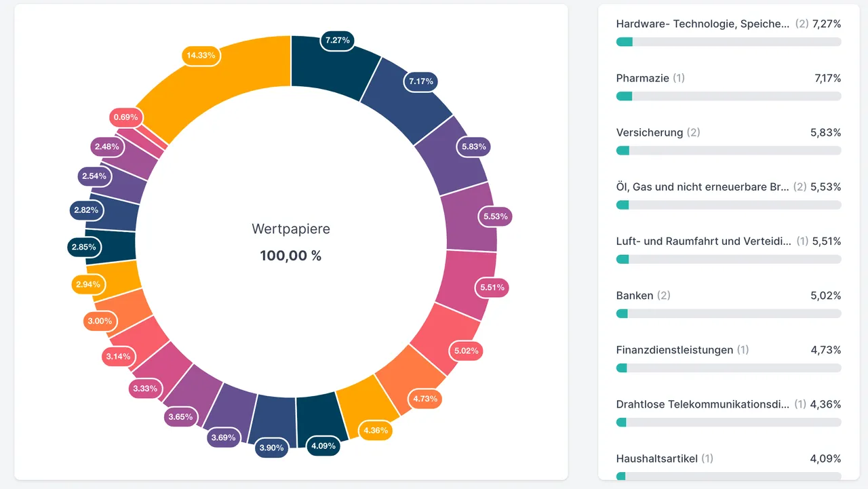Open the Haushaltsartikel sector row

[728, 465]
